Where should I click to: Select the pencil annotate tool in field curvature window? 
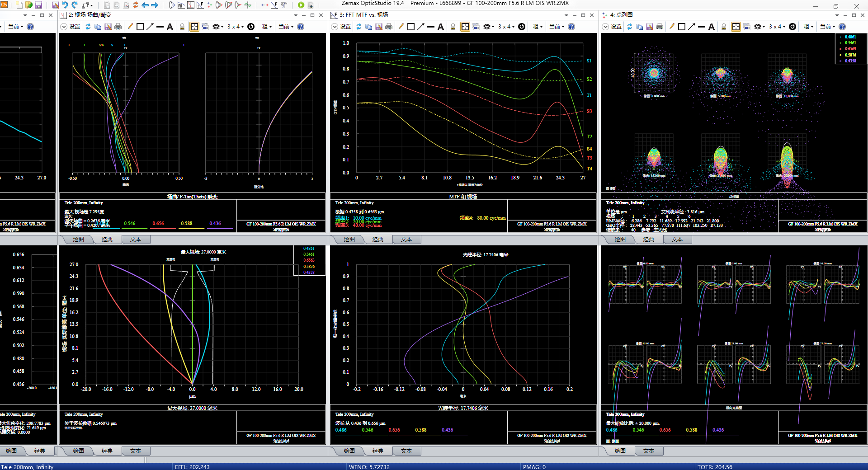(130, 27)
